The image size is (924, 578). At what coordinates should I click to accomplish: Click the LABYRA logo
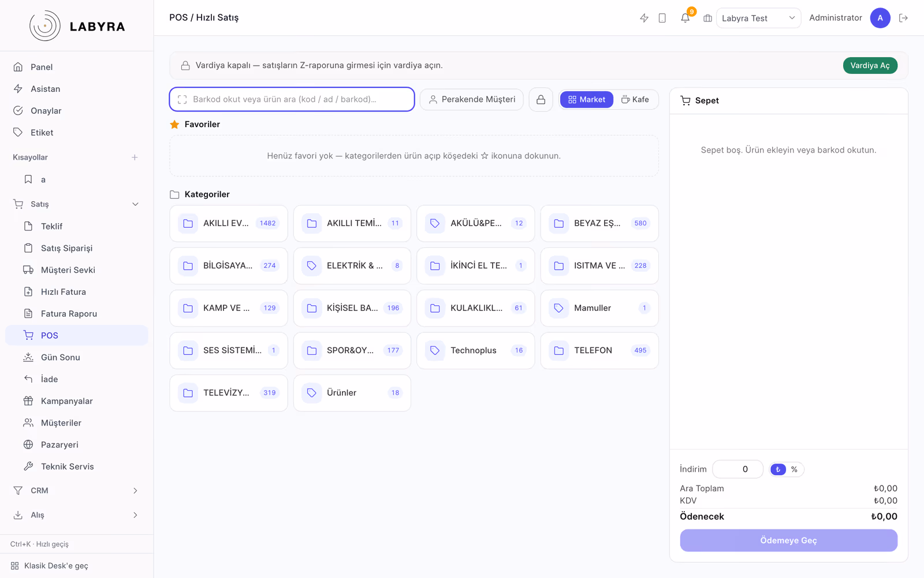[x=77, y=26]
